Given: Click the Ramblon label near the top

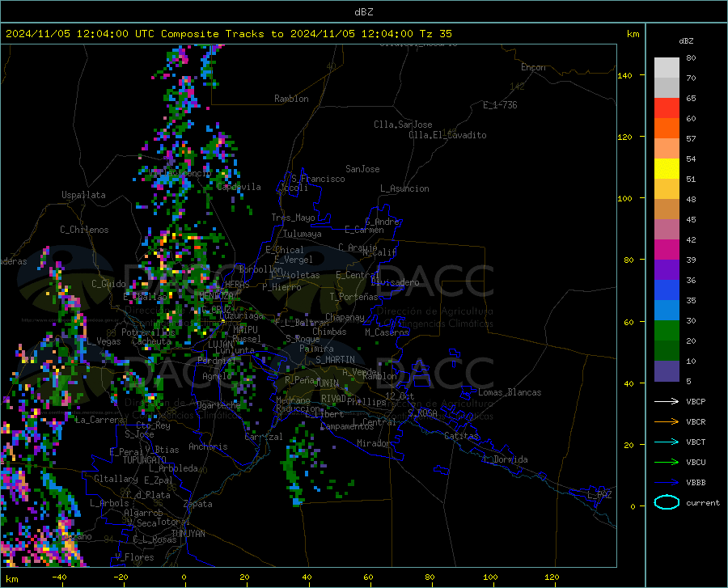Looking at the screenshot, I should 291,99.
